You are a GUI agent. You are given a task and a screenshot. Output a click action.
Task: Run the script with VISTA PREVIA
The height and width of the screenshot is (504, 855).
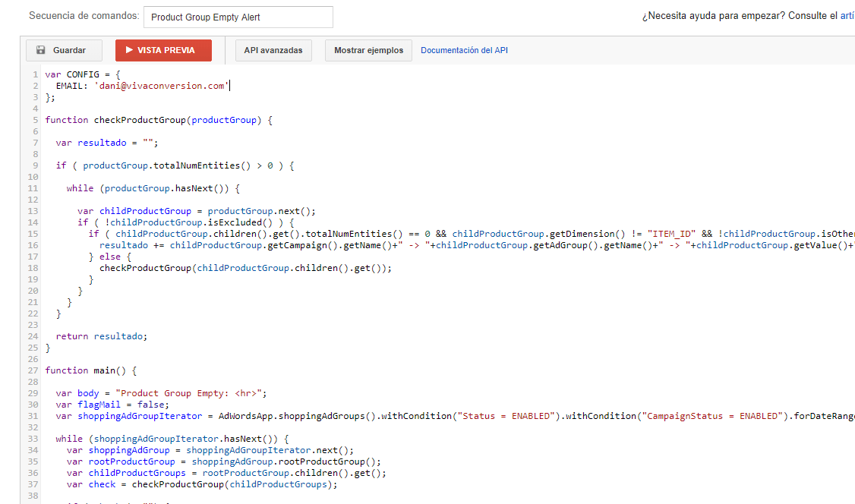[163, 50]
